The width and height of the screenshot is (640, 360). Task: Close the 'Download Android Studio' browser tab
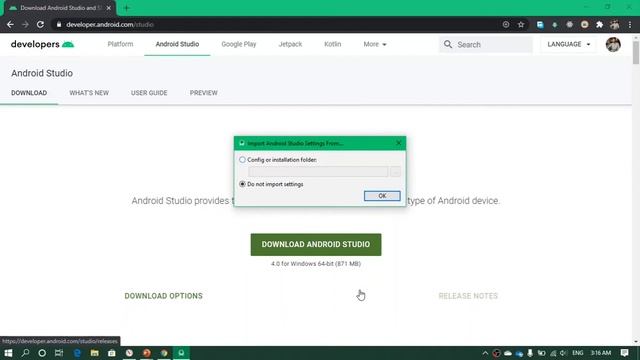click(109, 8)
